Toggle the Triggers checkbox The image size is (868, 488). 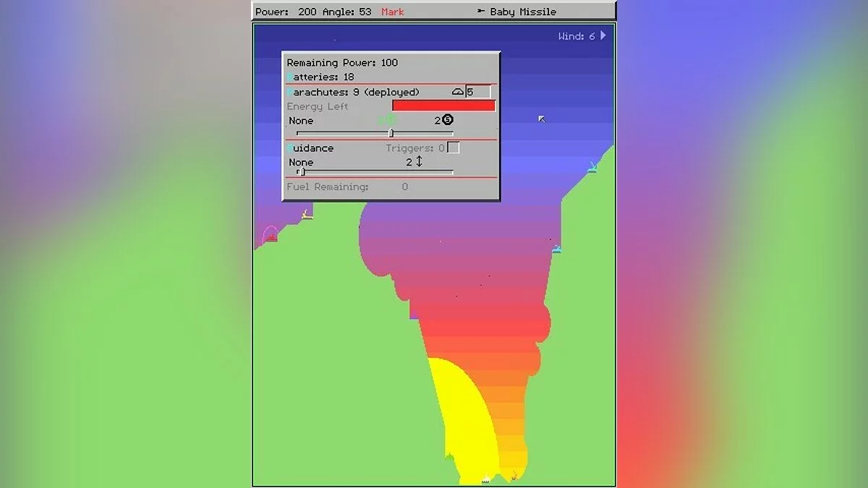(x=453, y=147)
